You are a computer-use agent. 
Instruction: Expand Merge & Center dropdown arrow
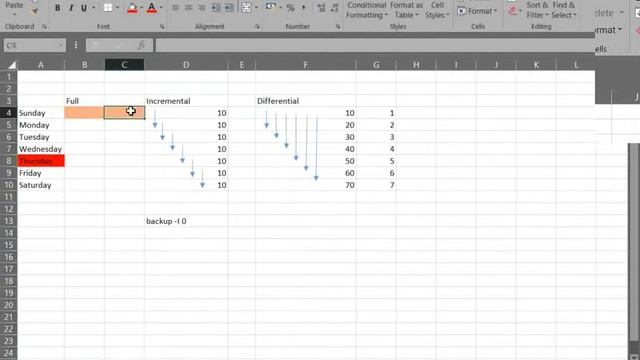tap(256, 8)
